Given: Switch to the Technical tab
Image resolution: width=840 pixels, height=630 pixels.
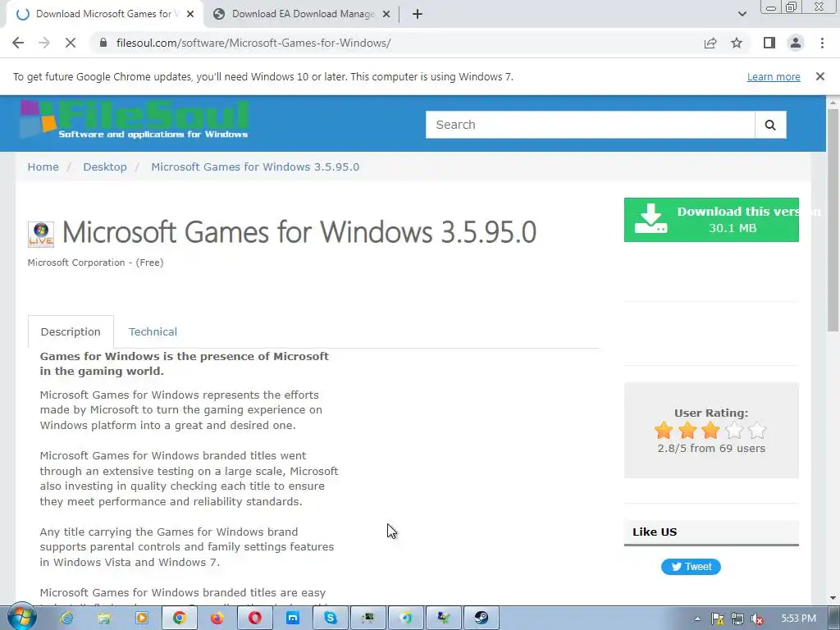Looking at the screenshot, I should tap(153, 331).
